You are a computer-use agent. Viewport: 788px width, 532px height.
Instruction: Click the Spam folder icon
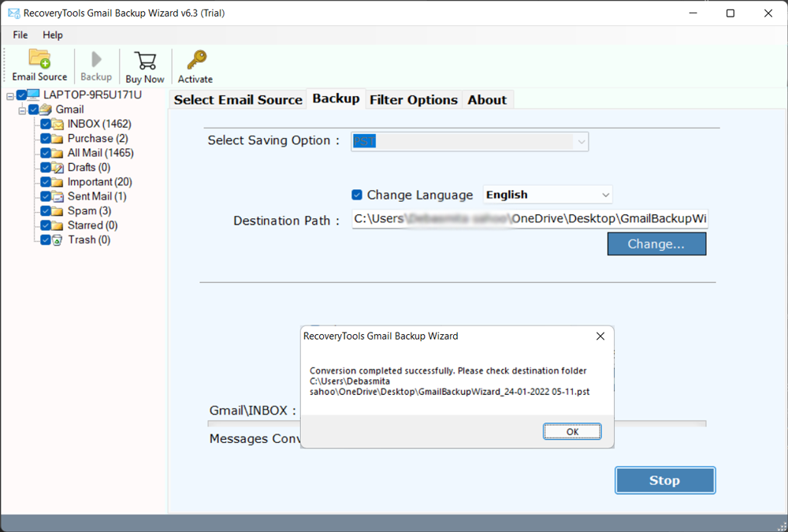tap(58, 211)
